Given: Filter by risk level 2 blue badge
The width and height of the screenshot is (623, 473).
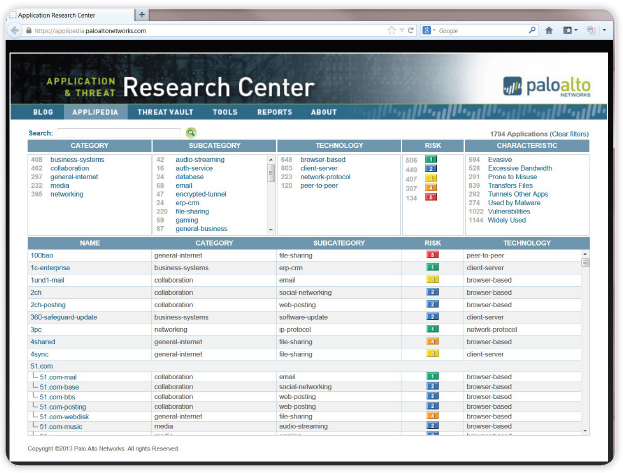Looking at the screenshot, I should point(431,169).
